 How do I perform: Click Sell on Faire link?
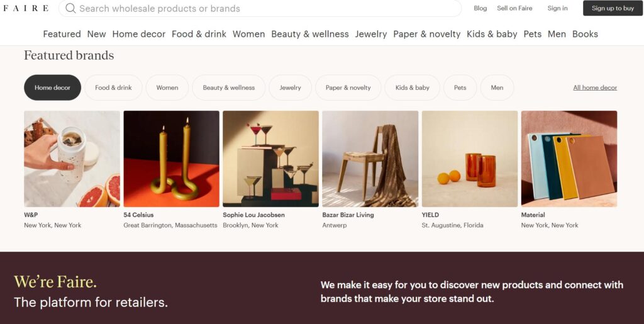pyautogui.click(x=514, y=8)
